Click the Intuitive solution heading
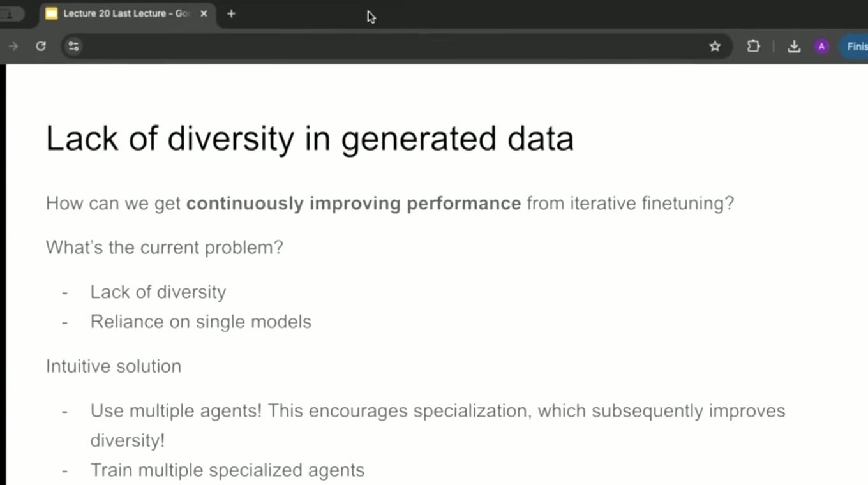The width and height of the screenshot is (868, 485). [x=114, y=366]
